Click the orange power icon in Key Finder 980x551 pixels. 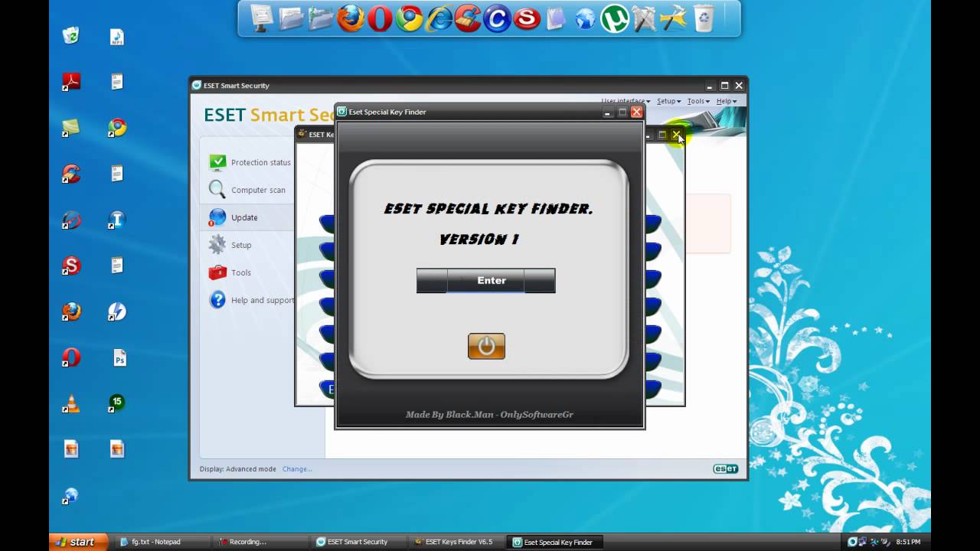[486, 346]
